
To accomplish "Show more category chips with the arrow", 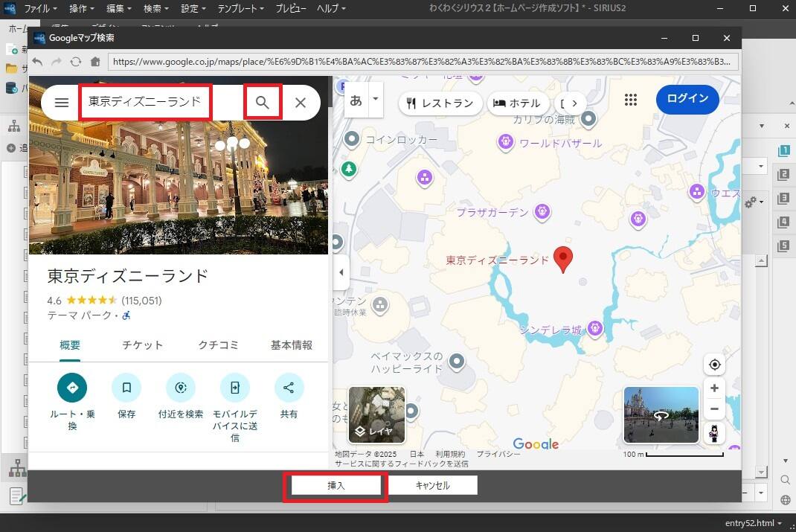I will (x=574, y=103).
